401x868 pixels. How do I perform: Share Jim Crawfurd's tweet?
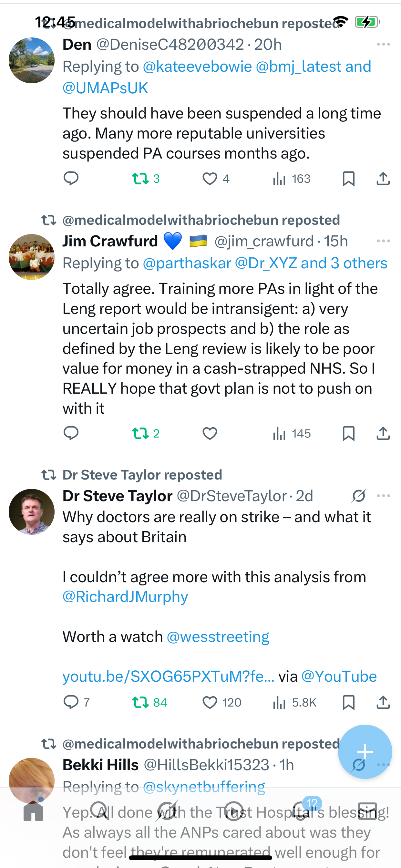point(383,433)
